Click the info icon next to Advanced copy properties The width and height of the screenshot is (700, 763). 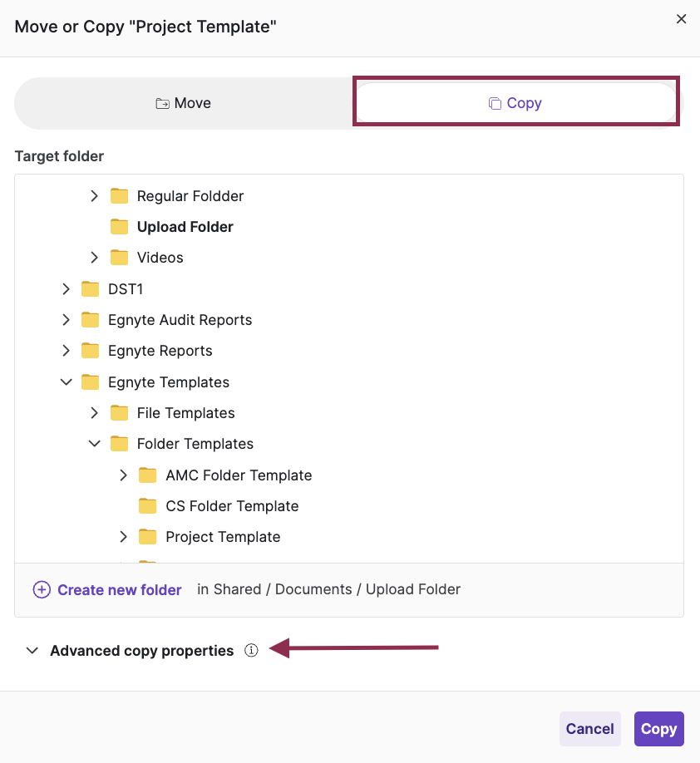coord(251,651)
